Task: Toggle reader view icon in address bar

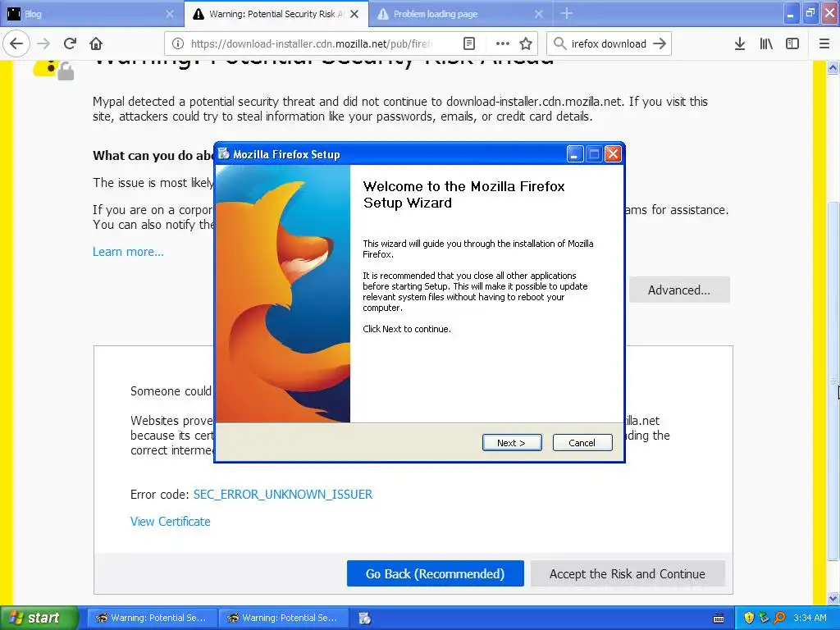Action: tap(468, 44)
